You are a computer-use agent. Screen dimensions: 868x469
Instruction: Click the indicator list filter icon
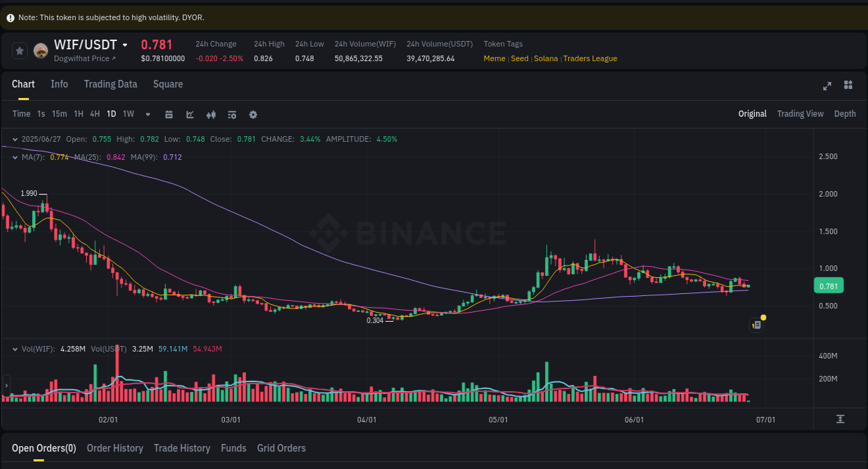pyautogui.click(x=232, y=114)
